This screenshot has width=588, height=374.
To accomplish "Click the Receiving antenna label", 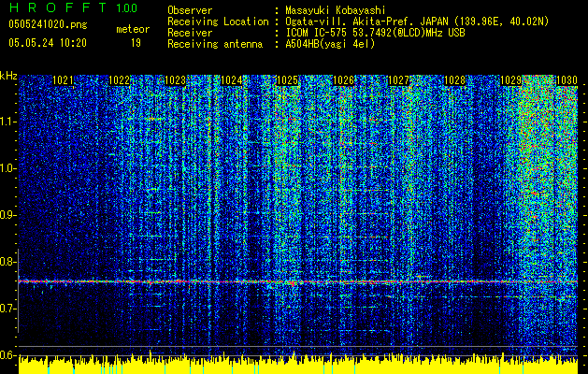I will (x=215, y=44).
